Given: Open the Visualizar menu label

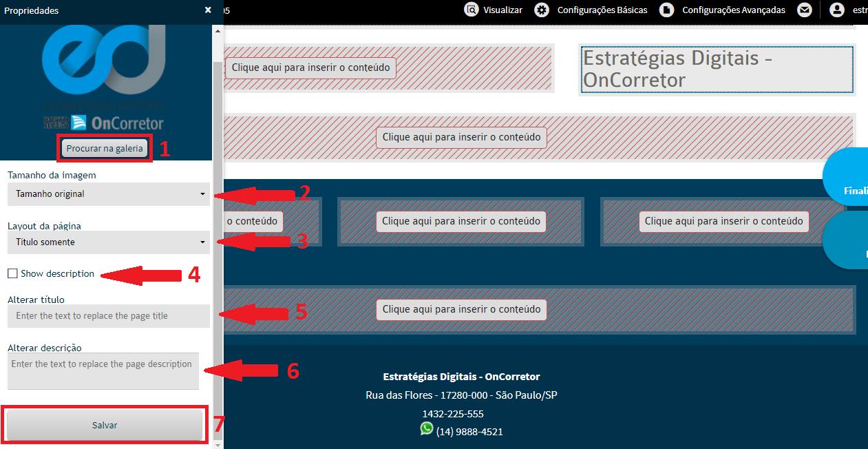Looking at the screenshot, I should click(502, 10).
